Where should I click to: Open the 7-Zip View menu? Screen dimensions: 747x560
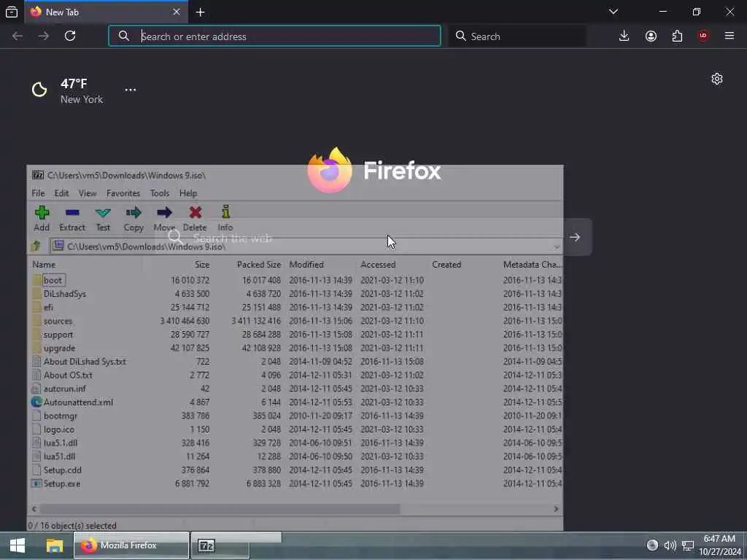pyautogui.click(x=88, y=193)
